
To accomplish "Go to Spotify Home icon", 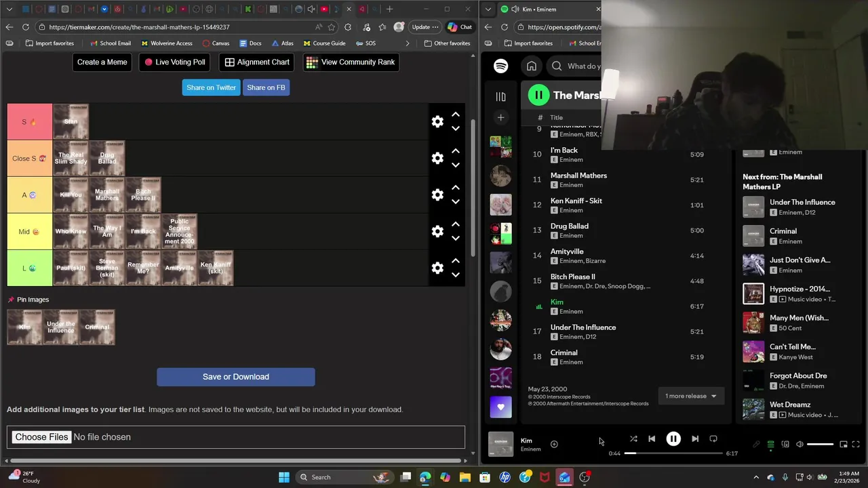I will click(x=532, y=66).
